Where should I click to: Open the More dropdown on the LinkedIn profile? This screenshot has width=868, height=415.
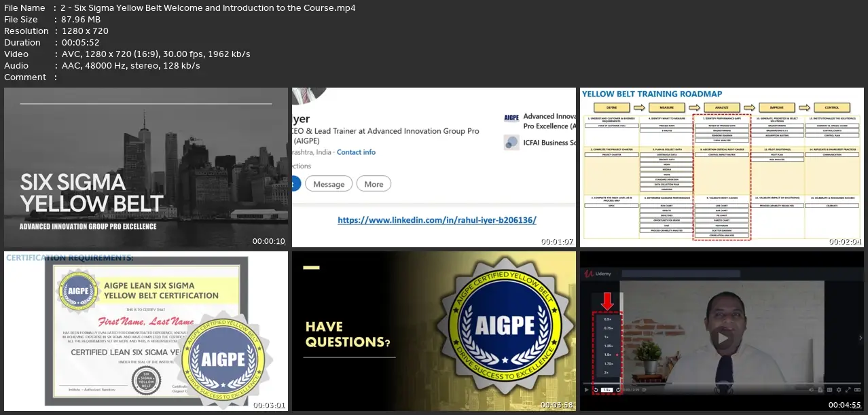pos(374,184)
